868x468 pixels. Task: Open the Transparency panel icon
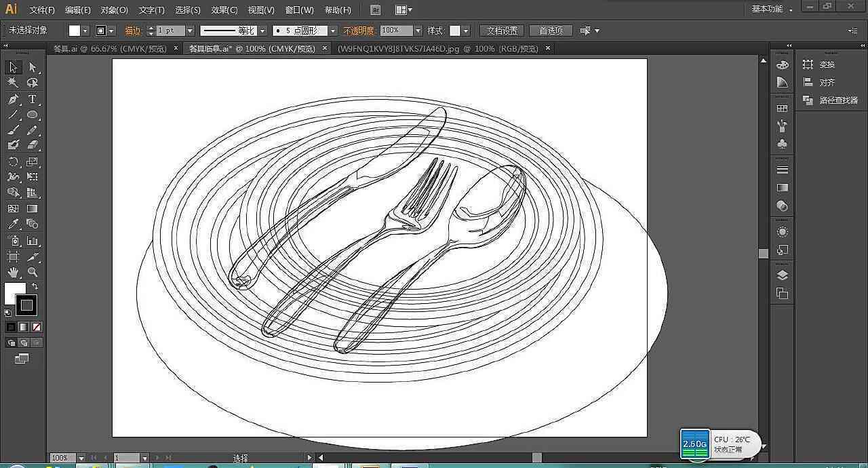click(x=783, y=206)
